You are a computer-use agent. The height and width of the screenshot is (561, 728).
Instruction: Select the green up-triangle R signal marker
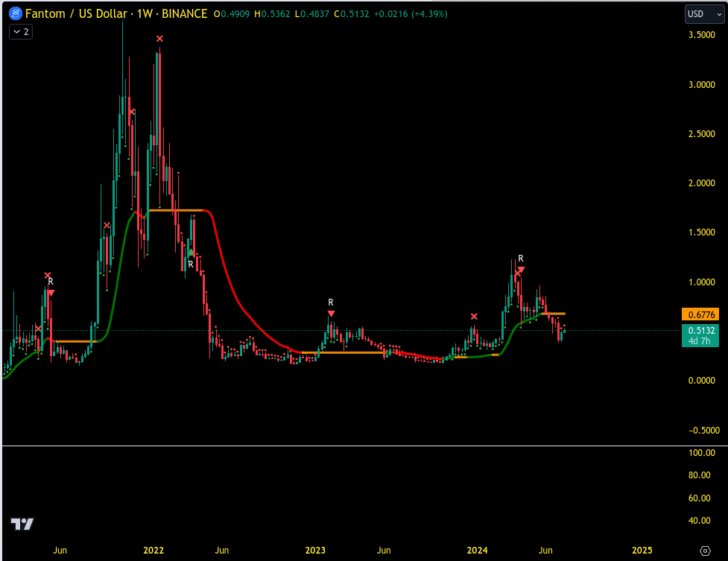[x=190, y=253]
